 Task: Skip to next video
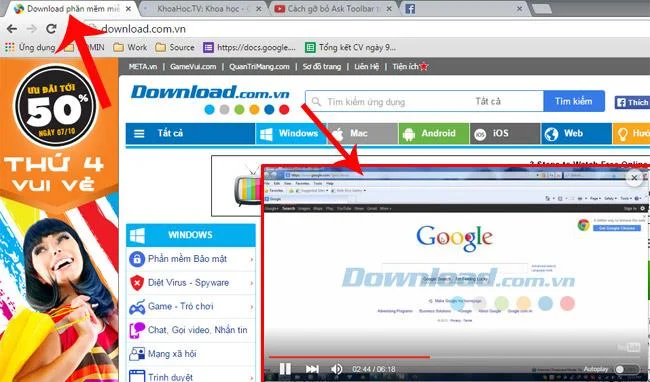pyautogui.click(x=312, y=369)
